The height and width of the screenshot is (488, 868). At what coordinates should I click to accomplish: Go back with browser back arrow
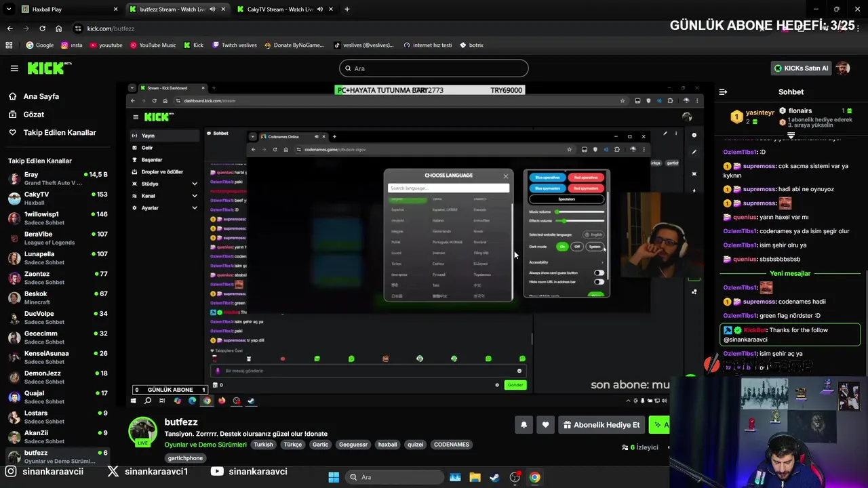9,28
